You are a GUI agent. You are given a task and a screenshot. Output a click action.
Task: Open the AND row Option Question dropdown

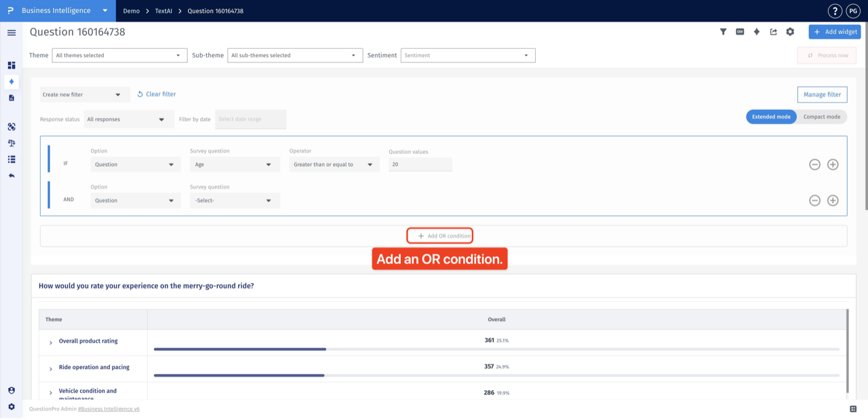click(x=136, y=200)
